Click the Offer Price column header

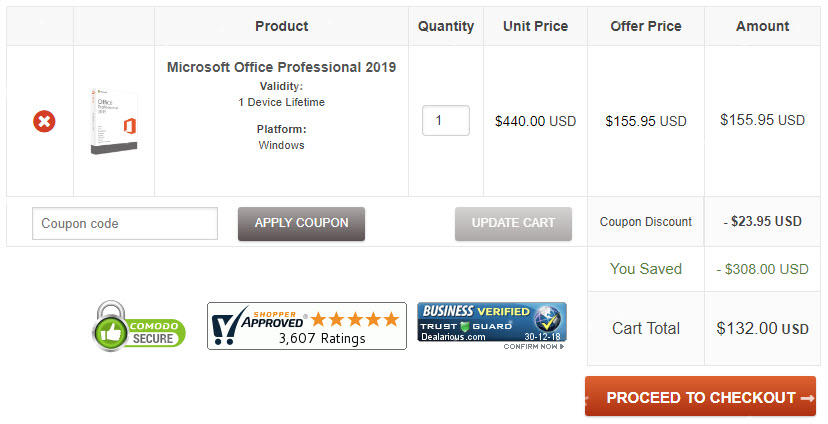tap(645, 26)
